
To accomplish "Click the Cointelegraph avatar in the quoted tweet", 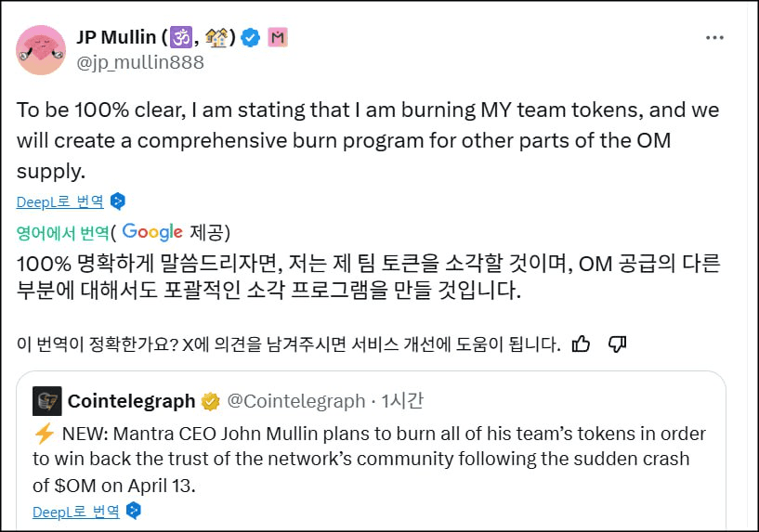I will click(x=47, y=401).
